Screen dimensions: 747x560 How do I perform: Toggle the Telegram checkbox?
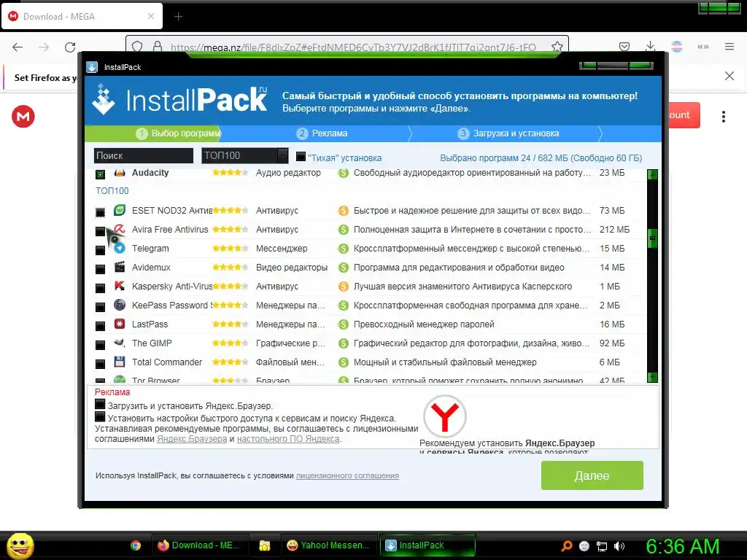point(100,250)
